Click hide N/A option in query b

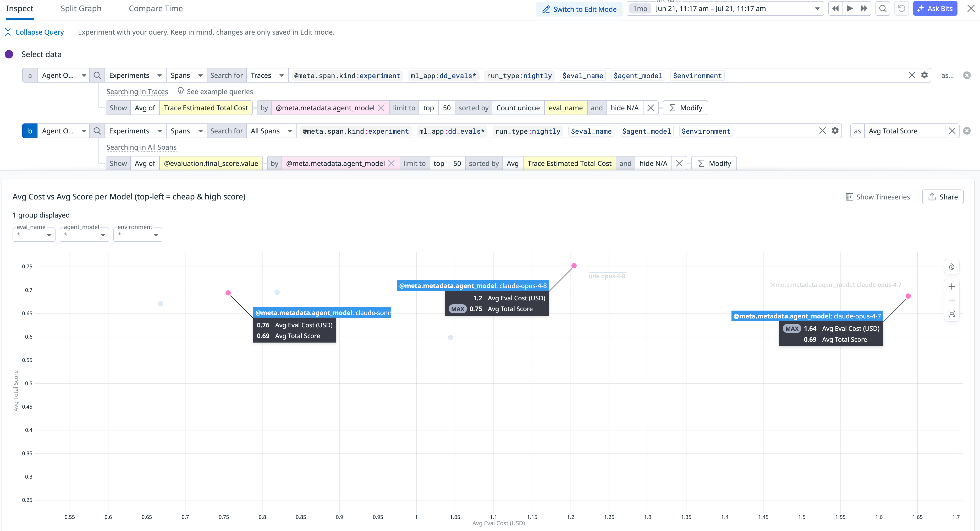(653, 164)
